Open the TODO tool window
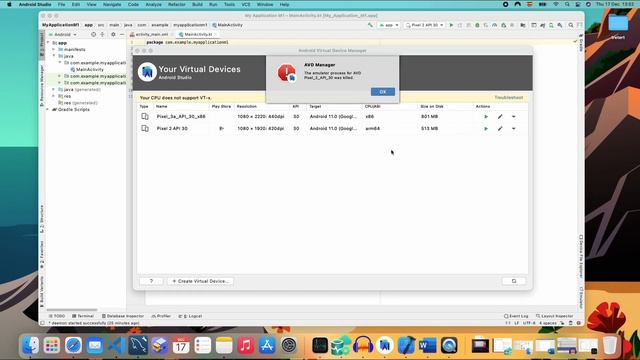Image resolution: width=640 pixels, height=360 pixels. (57, 316)
